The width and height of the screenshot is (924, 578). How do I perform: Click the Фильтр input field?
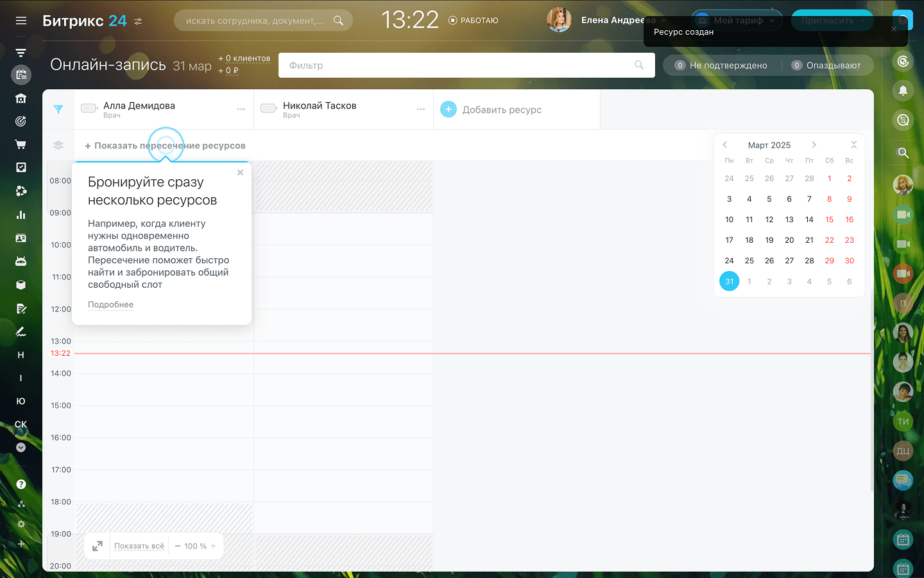click(x=466, y=66)
